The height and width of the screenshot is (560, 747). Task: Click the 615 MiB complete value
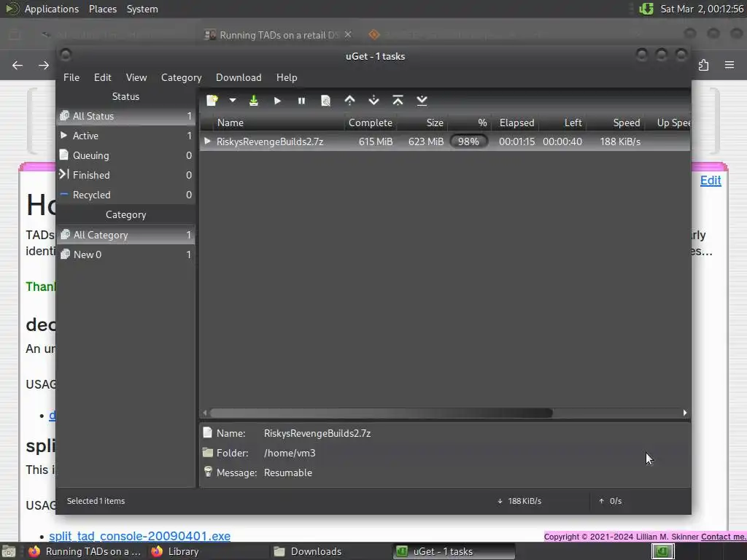click(x=376, y=141)
